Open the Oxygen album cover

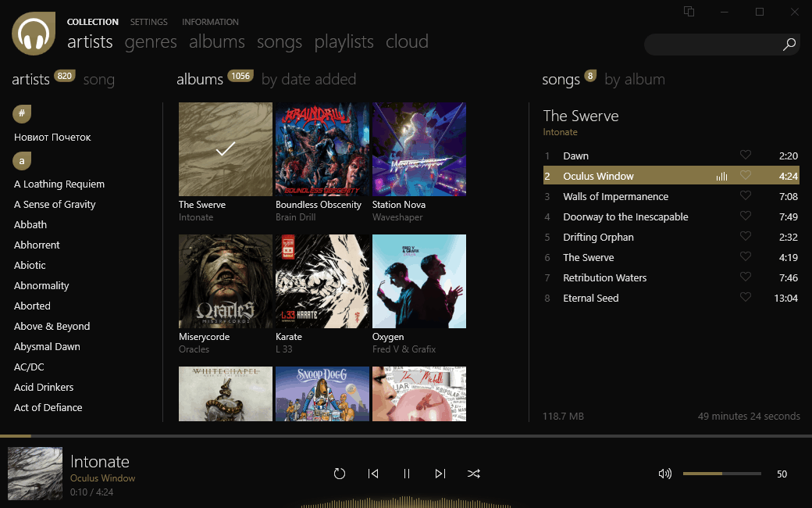(419, 281)
